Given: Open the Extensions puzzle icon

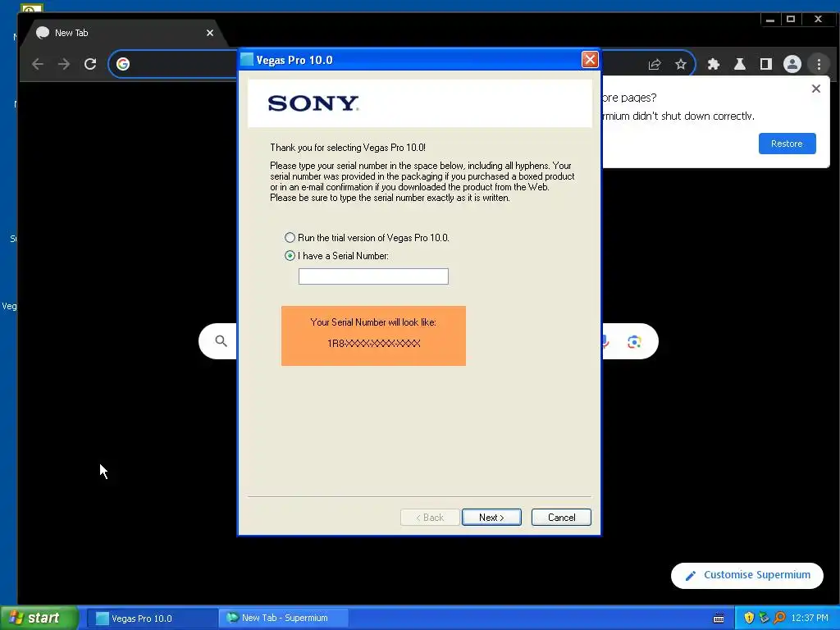Looking at the screenshot, I should (x=713, y=64).
